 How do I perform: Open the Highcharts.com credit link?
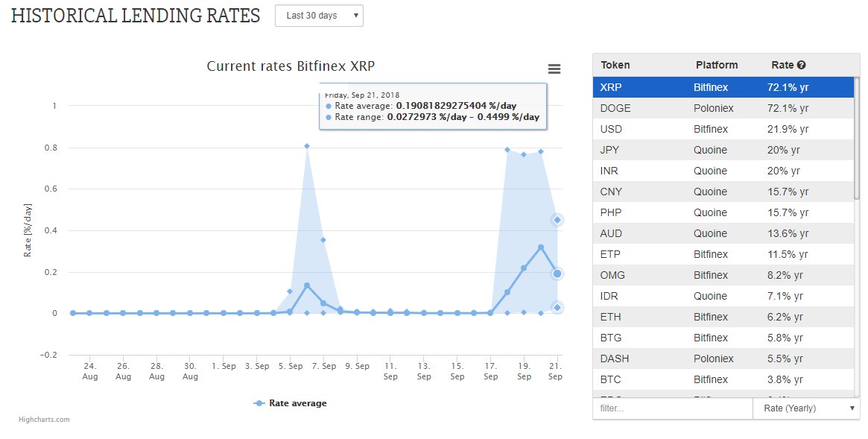coord(44,420)
